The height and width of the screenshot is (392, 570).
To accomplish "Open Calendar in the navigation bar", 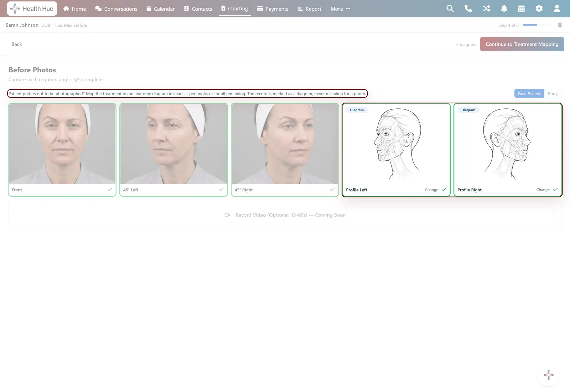I will (x=161, y=9).
